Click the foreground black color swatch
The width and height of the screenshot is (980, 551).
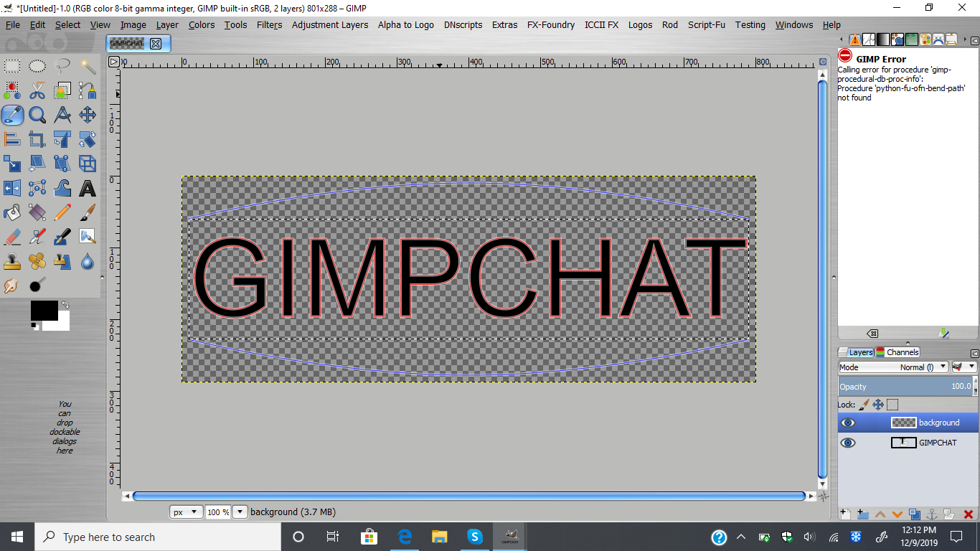click(44, 310)
